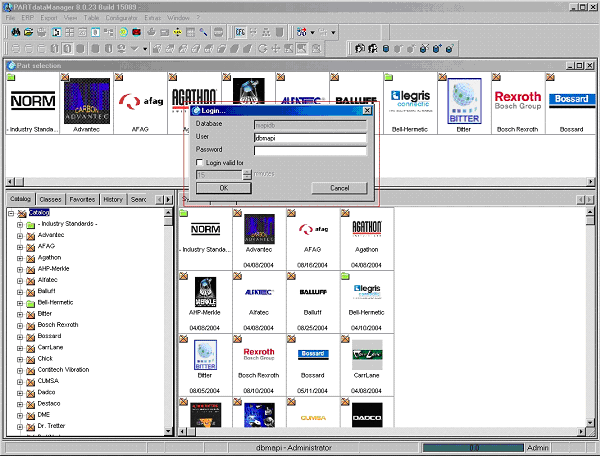The width and height of the screenshot is (600, 457).
Task: Click the grid table view toolbar icon
Action: [69, 32]
